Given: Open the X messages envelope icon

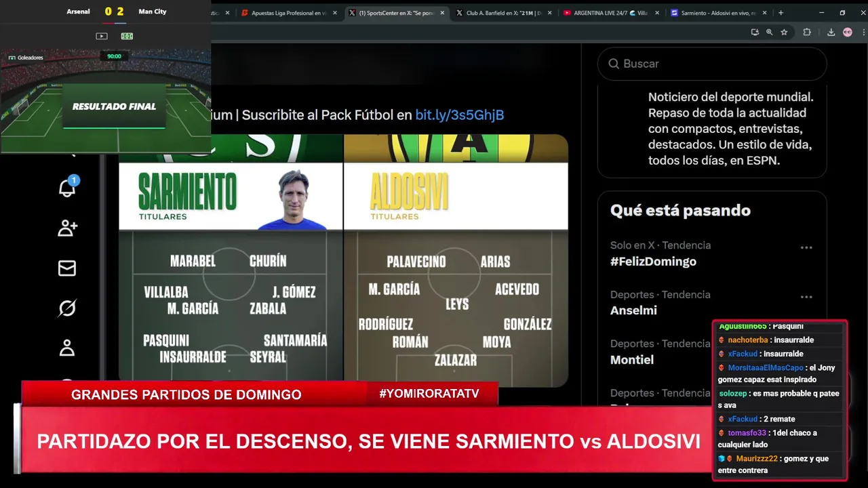Looking at the screenshot, I should click(67, 268).
